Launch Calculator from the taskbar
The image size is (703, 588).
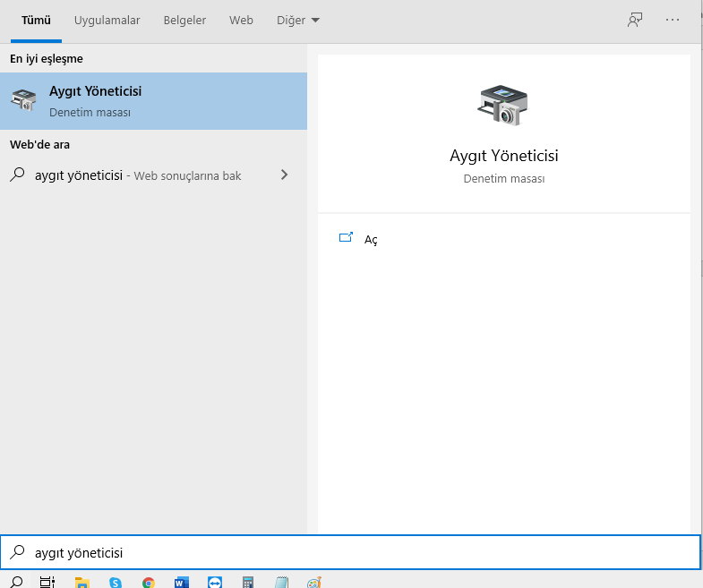[x=248, y=582]
